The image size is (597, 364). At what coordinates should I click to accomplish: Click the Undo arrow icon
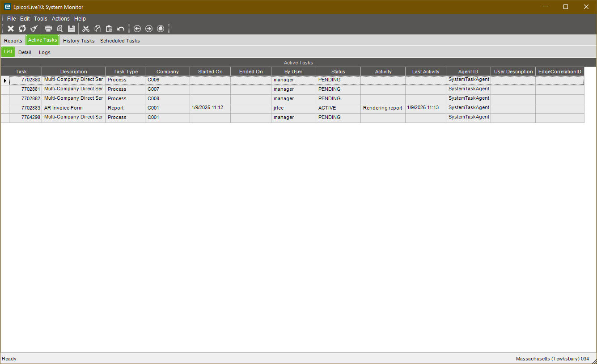coord(121,29)
